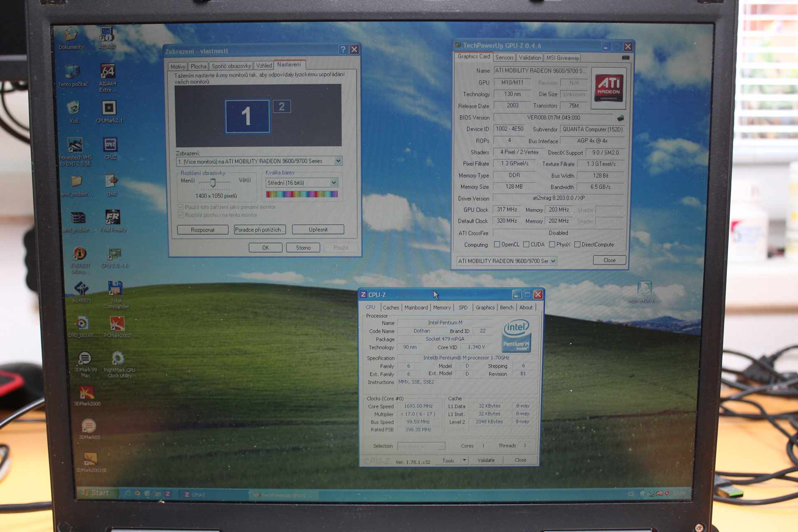Expand the GPU-Z graphics card selector dropdown
Image resolution: width=798 pixels, height=532 pixels.
(x=553, y=261)
